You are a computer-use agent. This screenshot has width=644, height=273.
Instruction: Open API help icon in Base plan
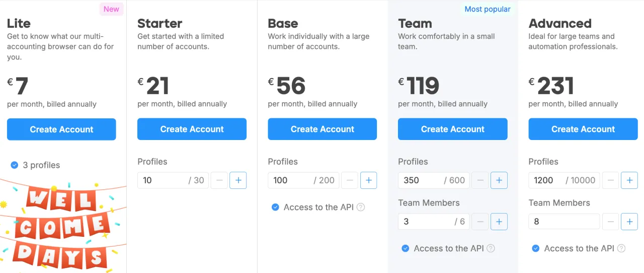click(361, 207)
